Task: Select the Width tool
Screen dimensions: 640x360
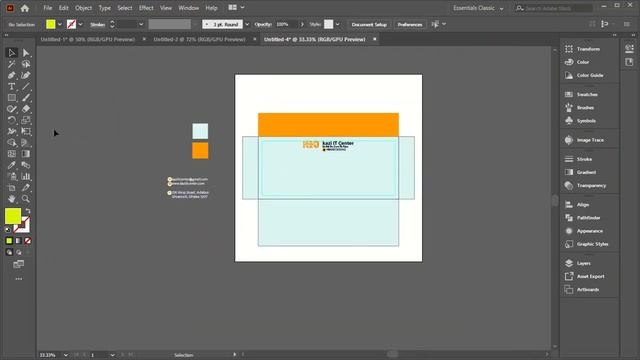Action: click(11, 131)
